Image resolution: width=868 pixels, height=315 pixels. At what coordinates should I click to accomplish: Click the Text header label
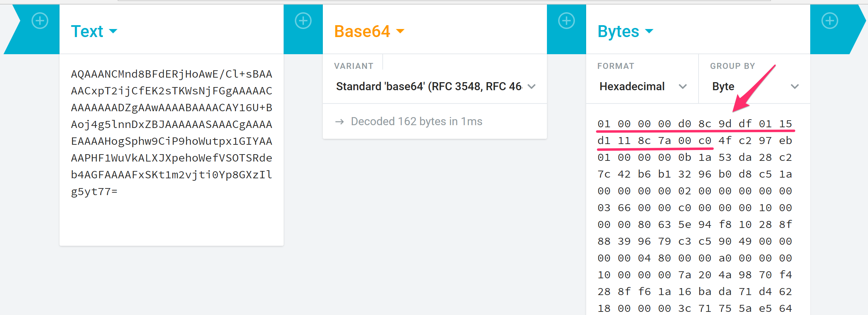pyautogui.click(x=87, y=31)
